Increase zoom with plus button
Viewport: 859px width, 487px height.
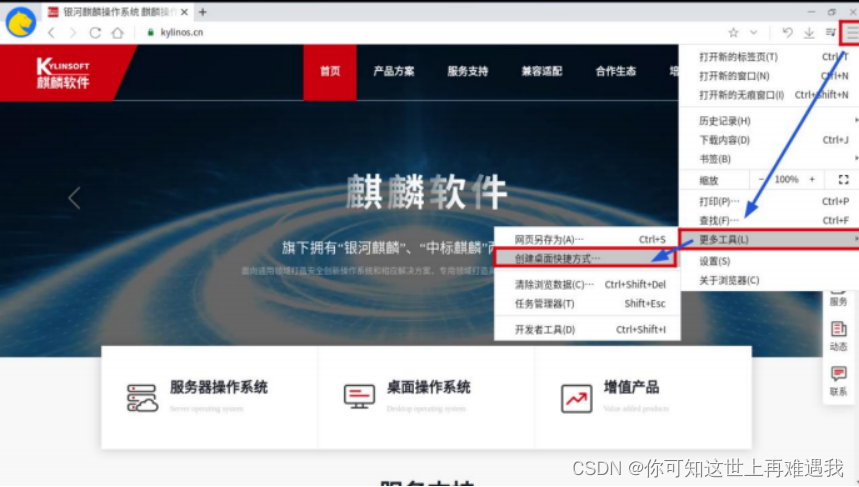pos(812,180)
